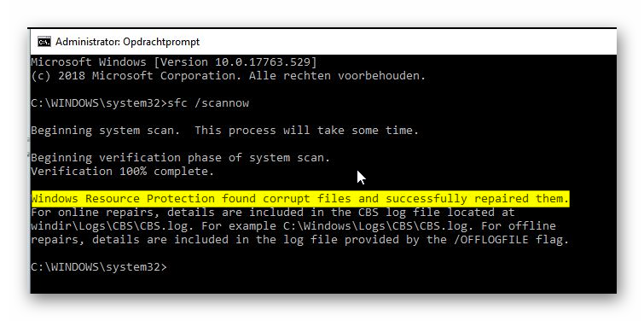This screenshot has height=321, width=644.
Task: Click the first C:\WINDOWS\system32> prompt path
Action: tap(99, 103)
